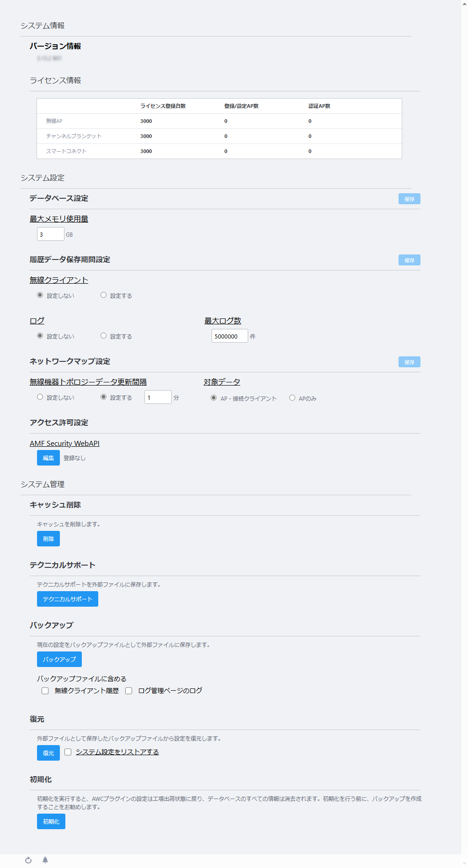Click the 削除 cache delete button
Image resolution: width=468 pixels, height=868 pixels.
tap(48, 539)
